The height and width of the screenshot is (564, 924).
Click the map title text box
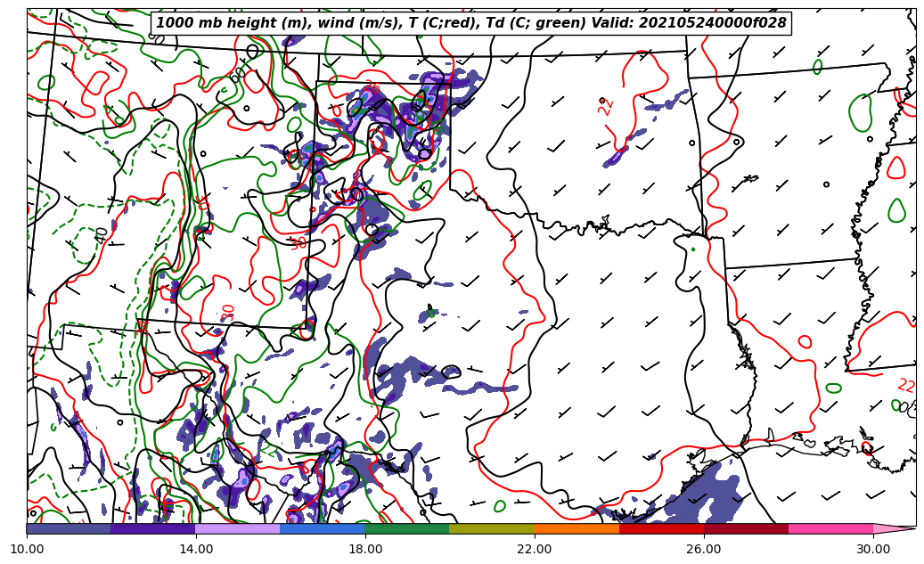470,23
